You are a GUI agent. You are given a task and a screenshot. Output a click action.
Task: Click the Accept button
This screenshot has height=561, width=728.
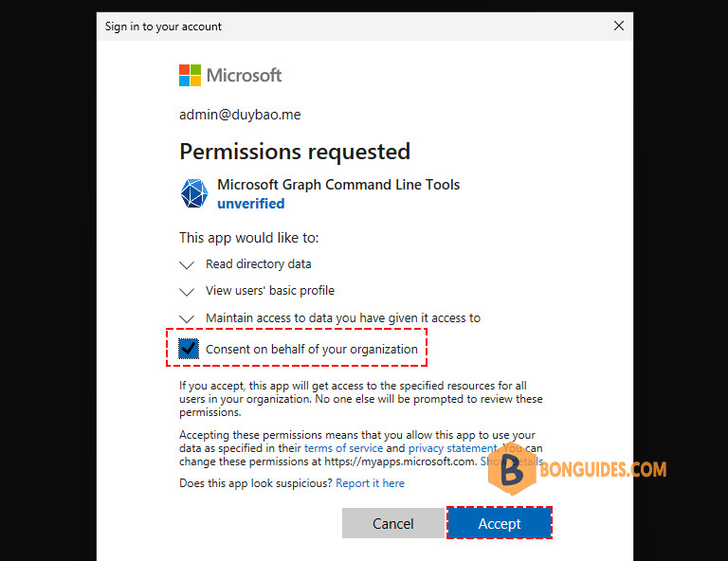500,523
